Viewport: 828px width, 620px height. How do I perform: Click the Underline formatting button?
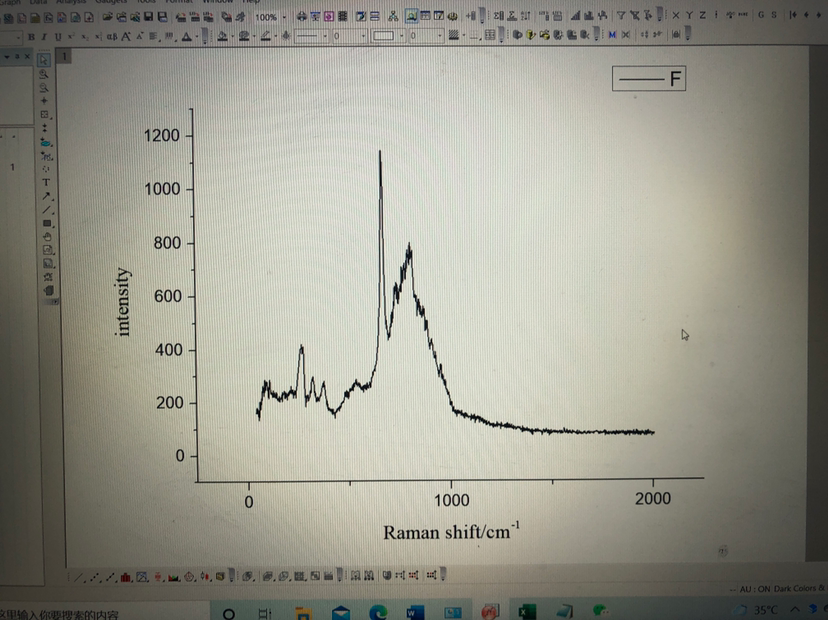[58, 36]
